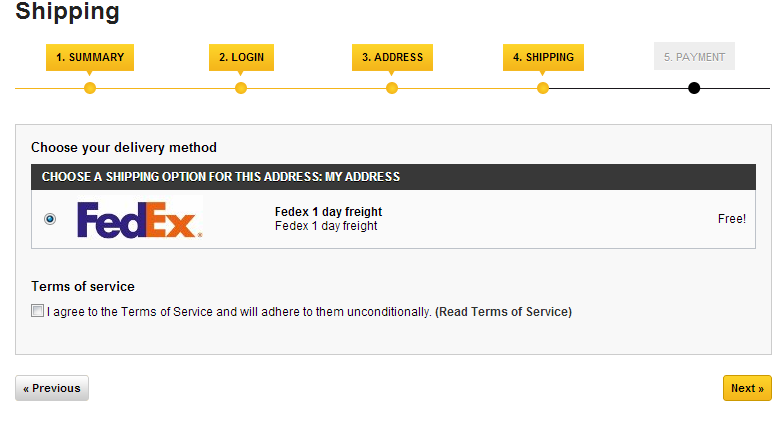Screen dimensions: 777x444
Task: Proceed with the Next button
Action: tap(747, 388)
